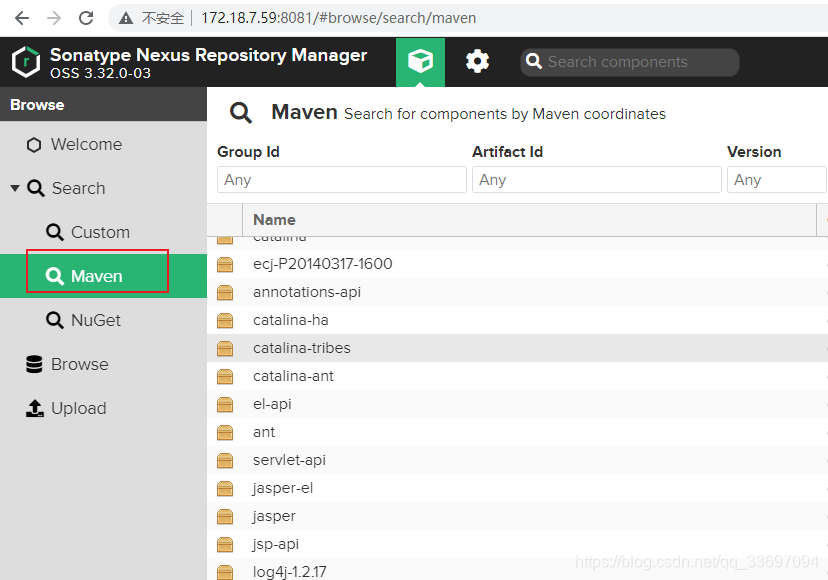Click the browser back arrow
Viewport: 828px width, 580px height.
[22, 18]
